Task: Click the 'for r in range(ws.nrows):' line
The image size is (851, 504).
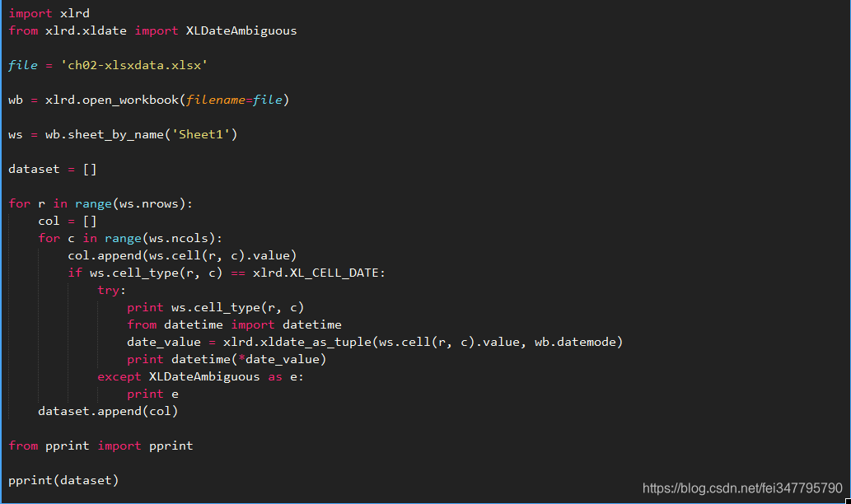Action: (x=101, y=204)
